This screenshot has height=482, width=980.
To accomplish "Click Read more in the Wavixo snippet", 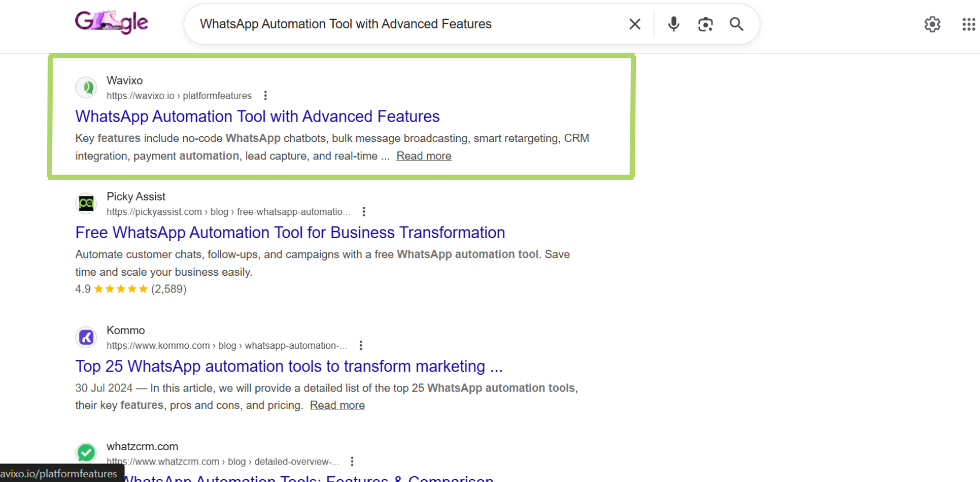I will [423, 156].
